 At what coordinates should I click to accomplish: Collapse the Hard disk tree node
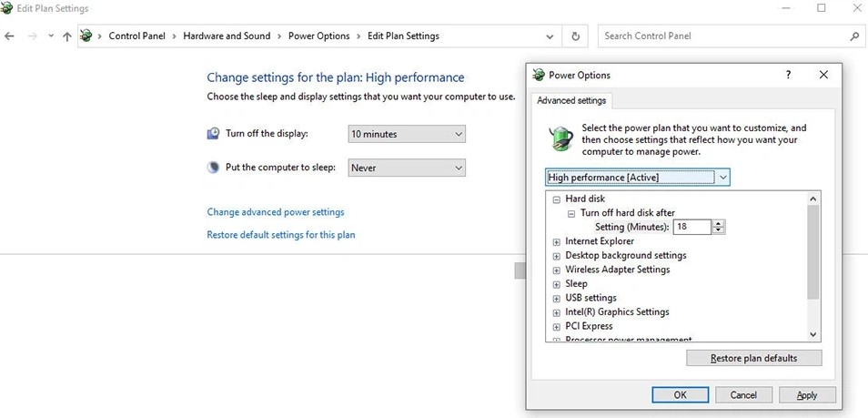click(556, 199)
